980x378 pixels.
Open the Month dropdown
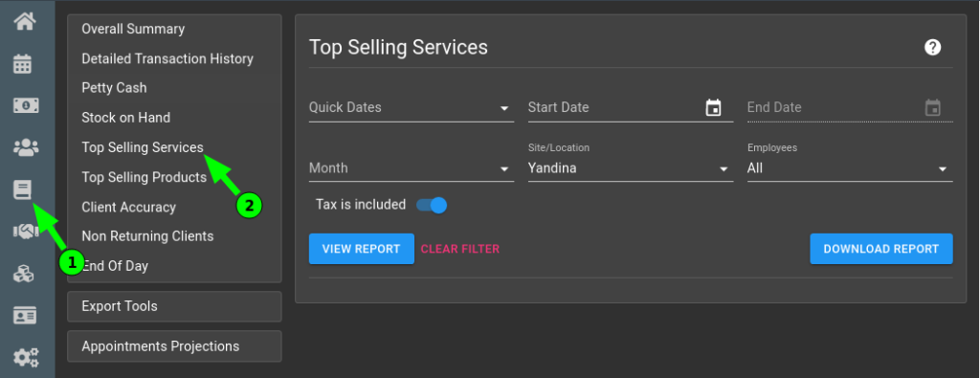(x=412, y=168)
